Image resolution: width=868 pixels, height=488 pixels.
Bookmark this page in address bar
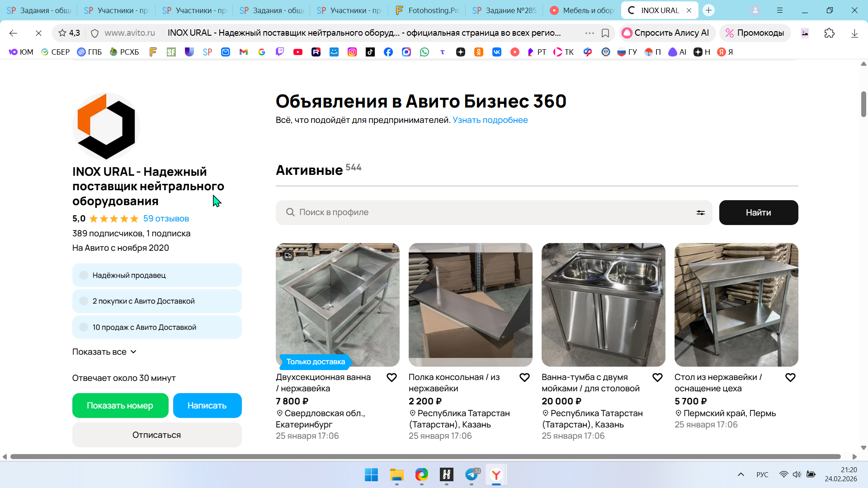(x=605, y=33)
